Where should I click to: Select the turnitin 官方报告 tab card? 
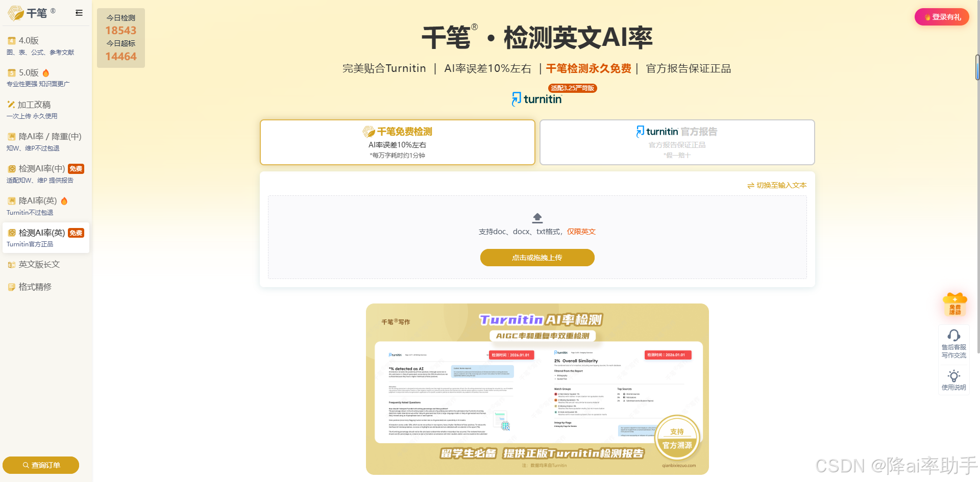pyautogui.click(x=677, y=142)
